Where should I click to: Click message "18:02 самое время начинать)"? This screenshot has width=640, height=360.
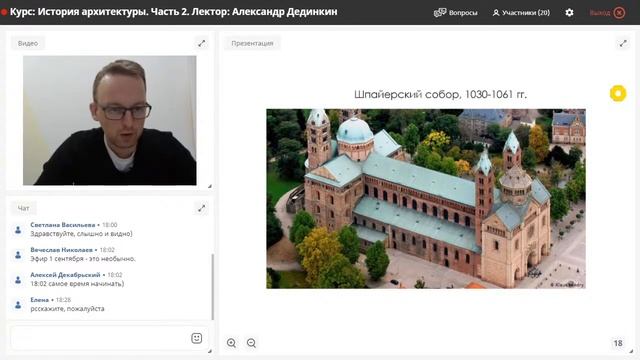(x=77, y=284)
